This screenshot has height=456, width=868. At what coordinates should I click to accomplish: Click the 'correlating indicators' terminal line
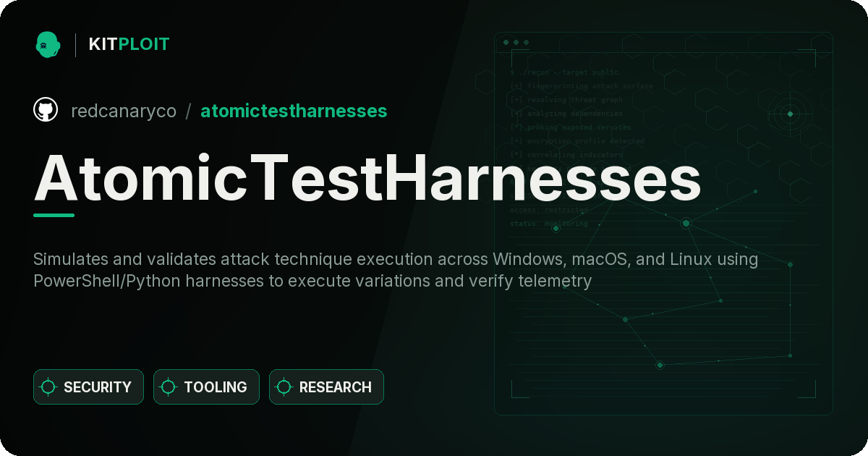coord(566,155)
